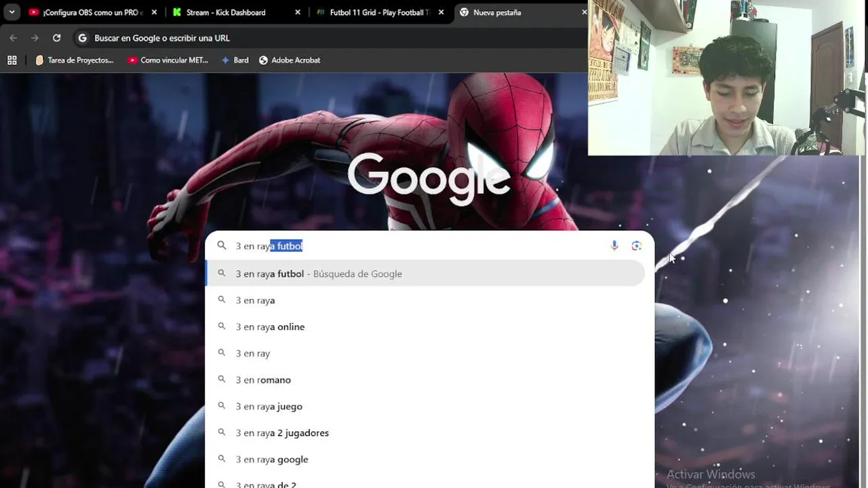Click the search box text 3 en raya futbol
This screenshot has height=488, width=868.
[x=269, y=246]
